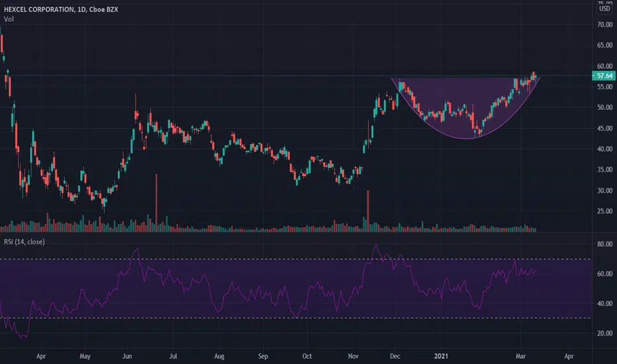Screen dimensions: 617x364
Task: Click the purple RSI line peak in mid-November
Action: coord(376,246)
